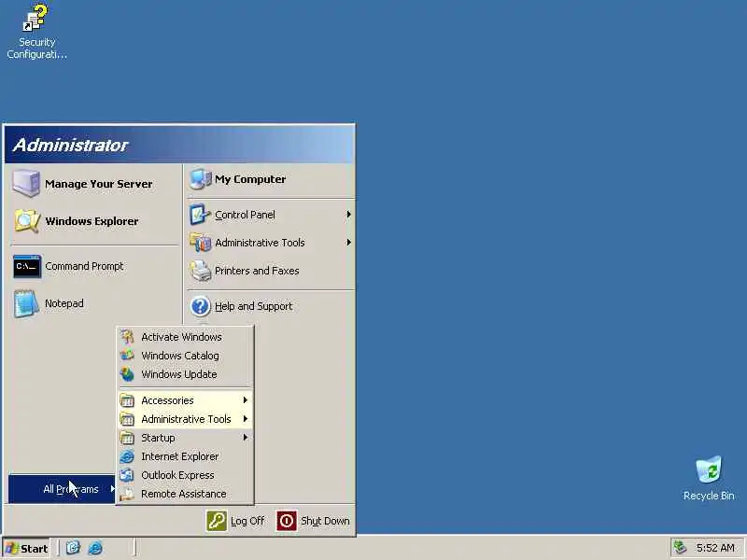Select the Recycle Bin desktop icon
Image resolution: width=747 pixels, height=560 pixels.
coord(709,469)
